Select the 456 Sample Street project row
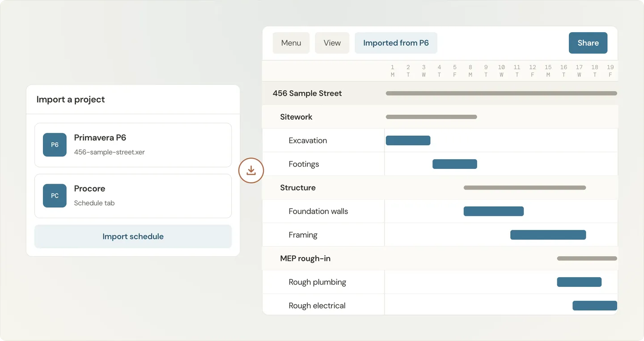 tap(440, 93)
